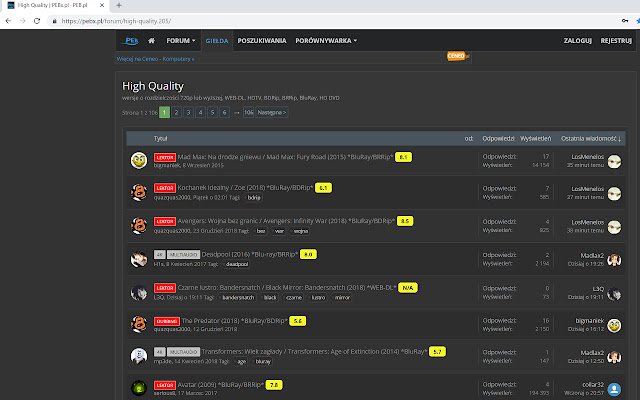Click ZALOGUJ to log in
The image size is (640, 400).
[578, 40]
